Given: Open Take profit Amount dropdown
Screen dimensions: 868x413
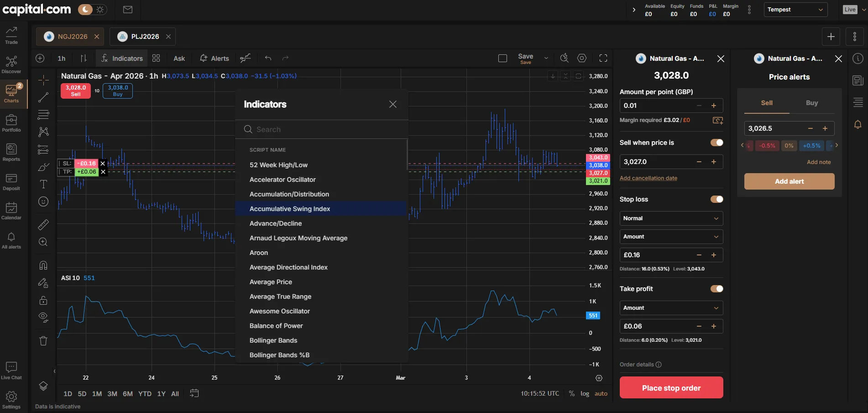Looking at the screenshot, I should pyautogui.click(x=671, y=308).
